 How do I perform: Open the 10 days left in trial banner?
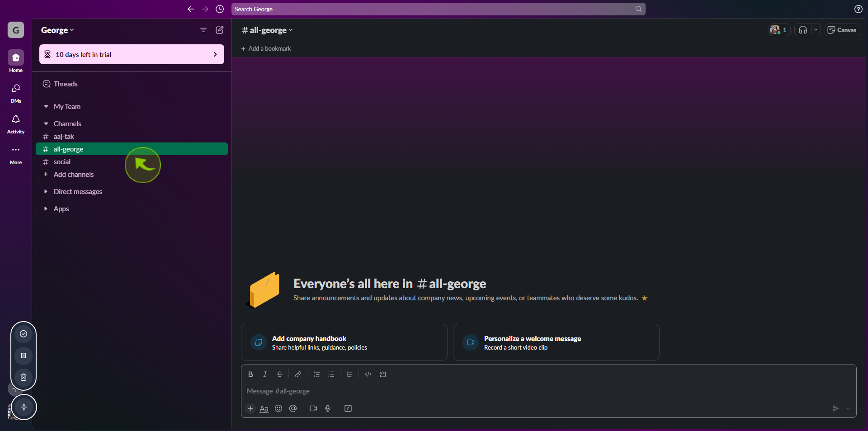pyautogui.click(x=132, y=54)
